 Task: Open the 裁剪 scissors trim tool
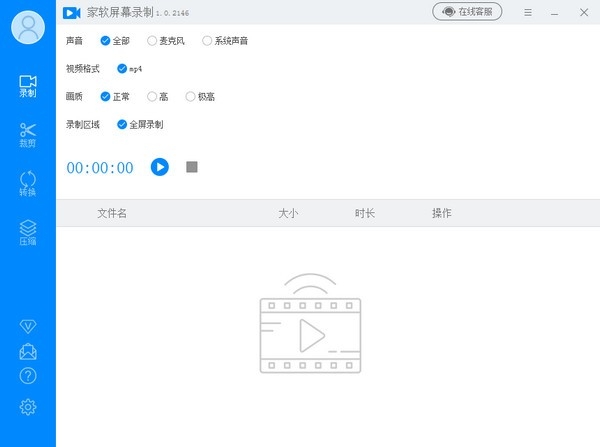[x=28, y=135]
